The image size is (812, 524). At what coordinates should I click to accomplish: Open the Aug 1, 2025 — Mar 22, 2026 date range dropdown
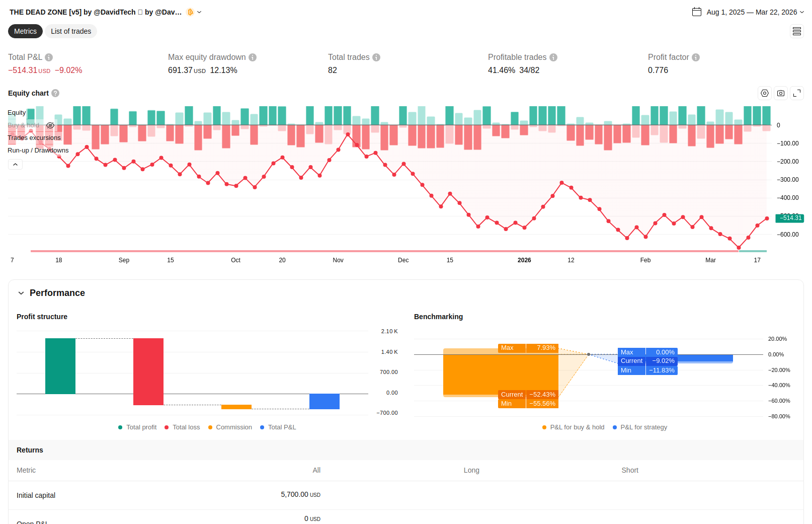[x=748, y=12]
